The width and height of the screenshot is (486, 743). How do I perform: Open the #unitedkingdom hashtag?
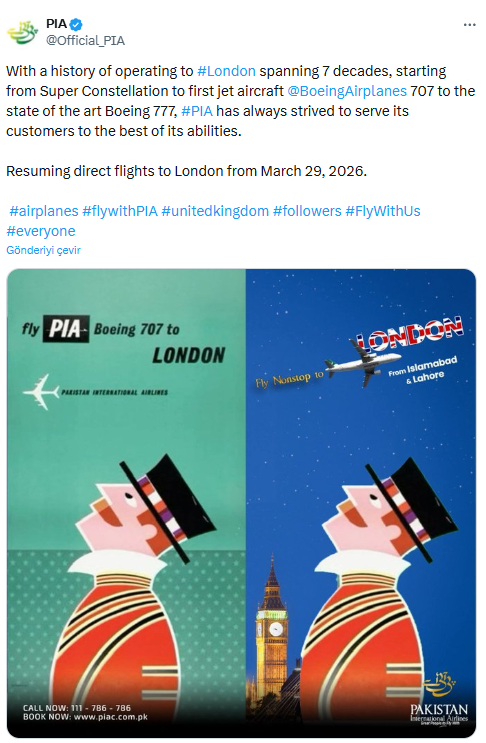215,211
